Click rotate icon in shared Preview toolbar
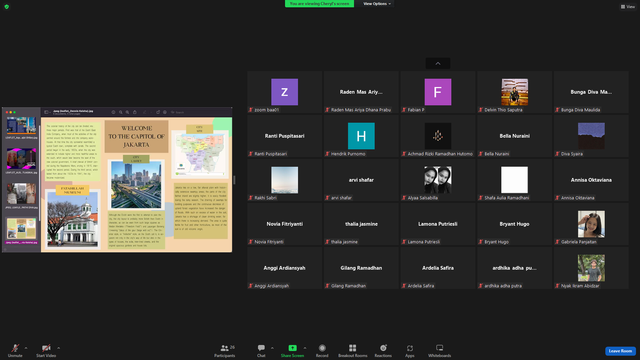This screenshot has width=640, height=360. (x=158, y=112)
